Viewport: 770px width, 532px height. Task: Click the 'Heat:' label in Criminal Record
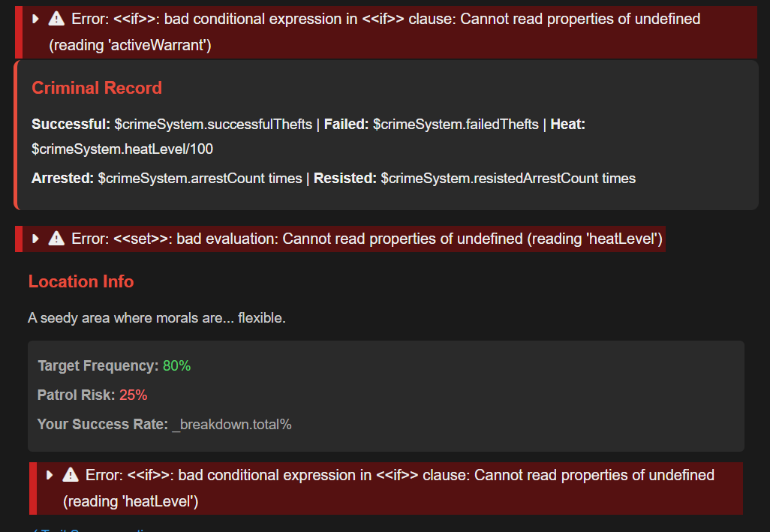click(567, 125)
